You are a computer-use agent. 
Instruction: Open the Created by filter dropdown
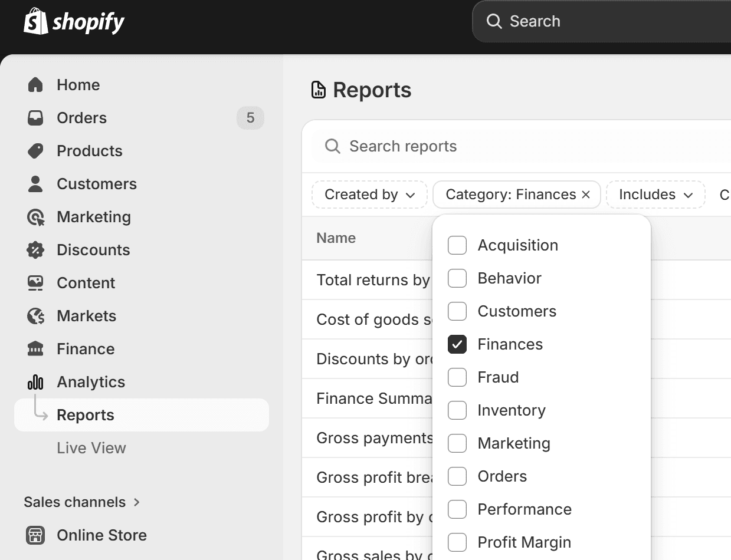tap(369, 194)
